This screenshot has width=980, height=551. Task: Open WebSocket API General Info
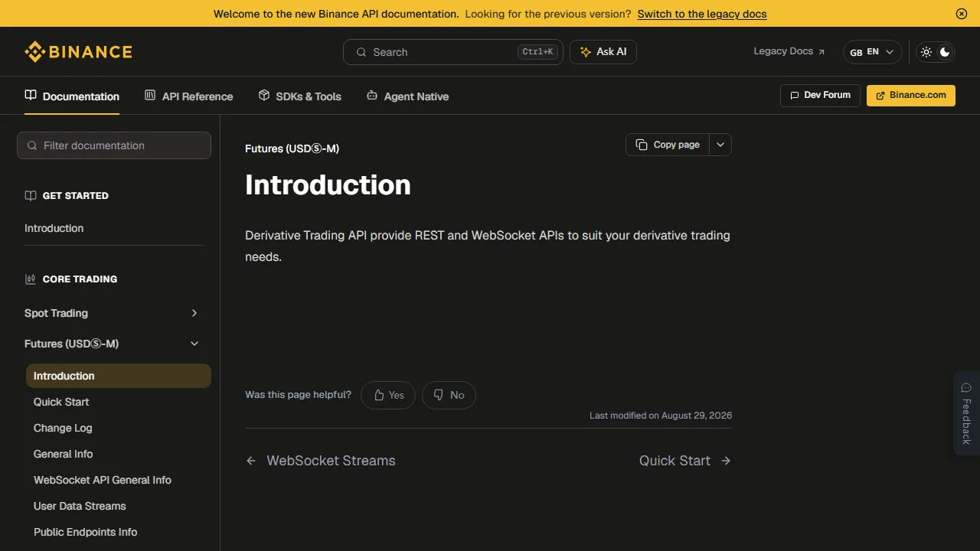(103, 480)
